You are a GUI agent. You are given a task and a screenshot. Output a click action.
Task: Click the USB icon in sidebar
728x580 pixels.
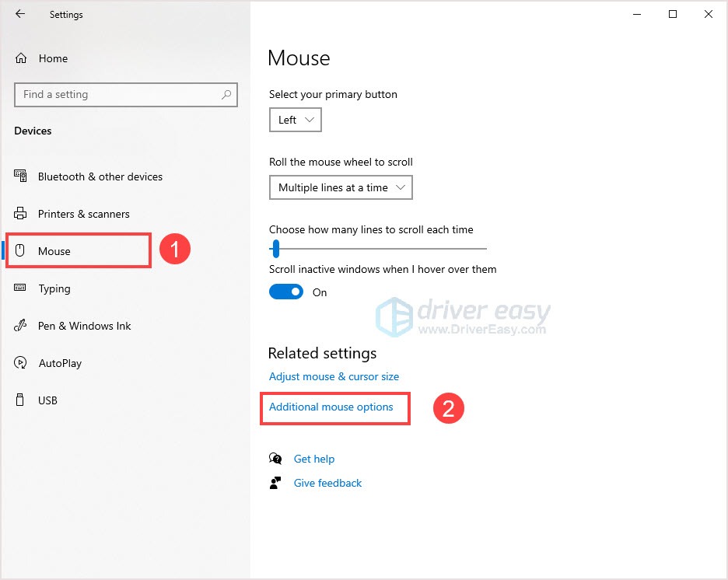[21, 400]
